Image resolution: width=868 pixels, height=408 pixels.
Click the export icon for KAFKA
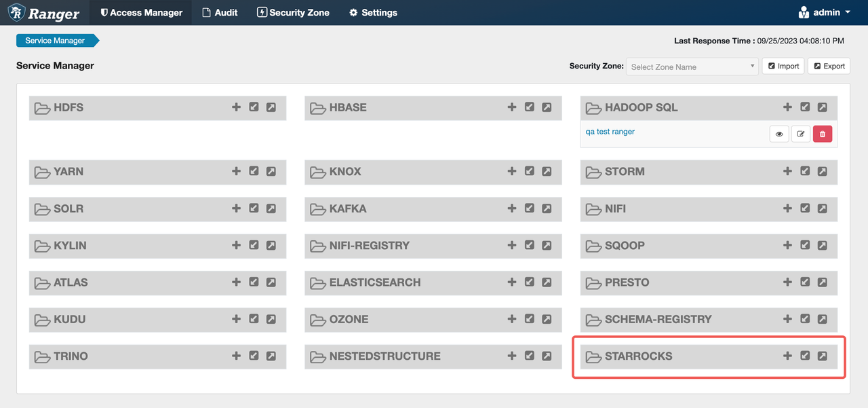click(x=547, y=208)
